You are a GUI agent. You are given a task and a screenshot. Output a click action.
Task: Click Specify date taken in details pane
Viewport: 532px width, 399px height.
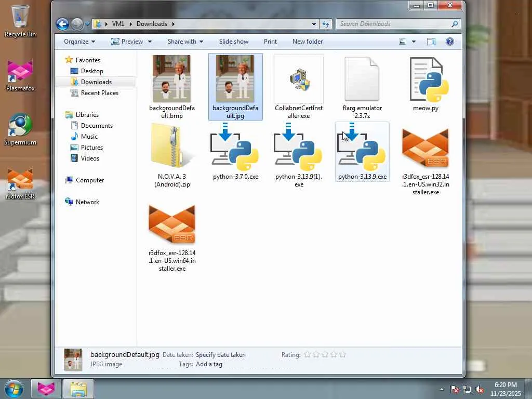point(220,354)
